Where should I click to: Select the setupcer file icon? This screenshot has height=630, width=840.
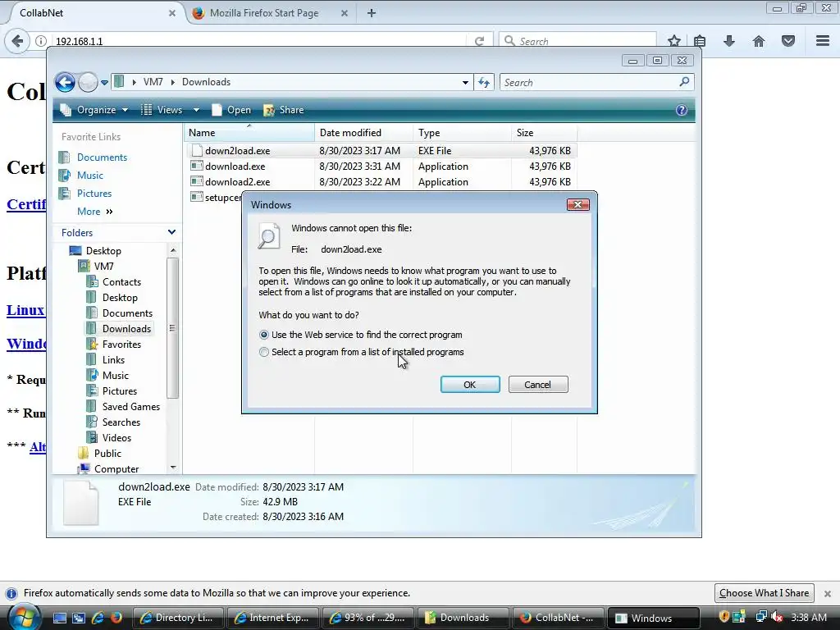[197, 197]
